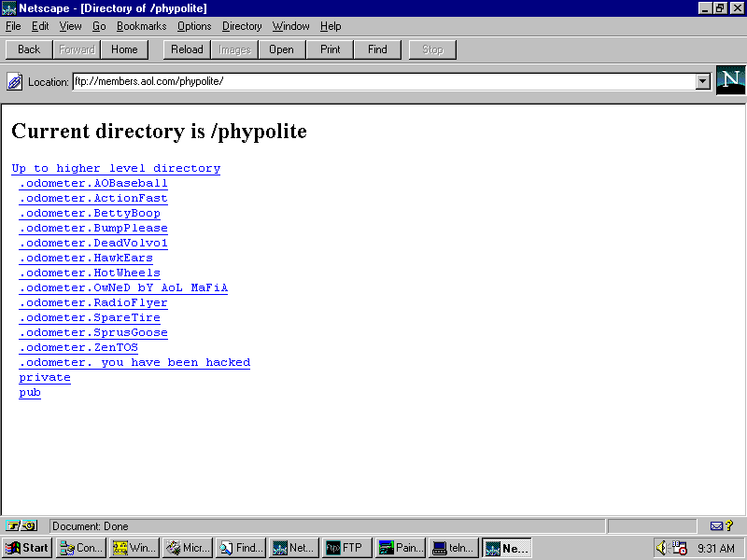
Task: Go to the Home page
Action: coord(124,49)
